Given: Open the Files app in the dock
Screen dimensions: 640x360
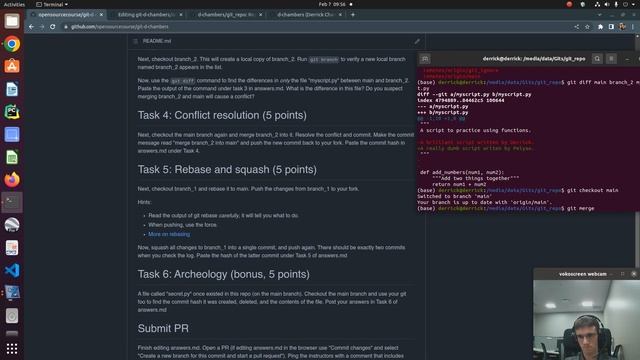Looking at the screenshot, I should (x=12, y=21).
